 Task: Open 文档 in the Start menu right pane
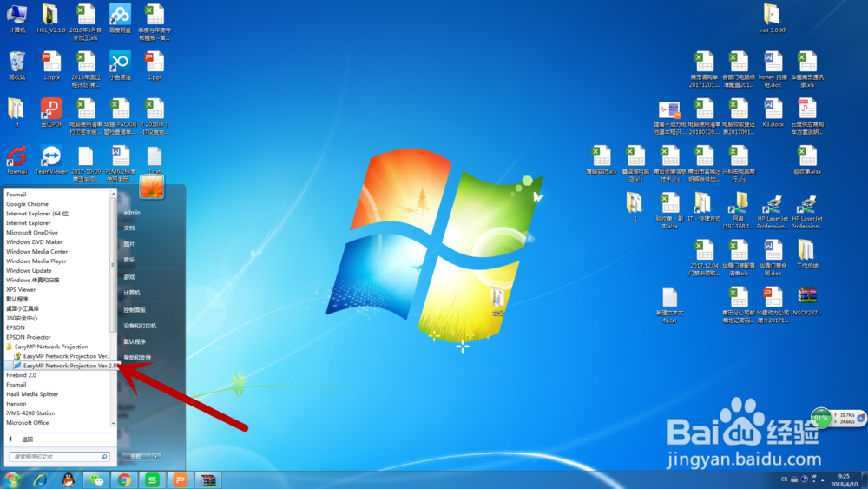[129, 228]
